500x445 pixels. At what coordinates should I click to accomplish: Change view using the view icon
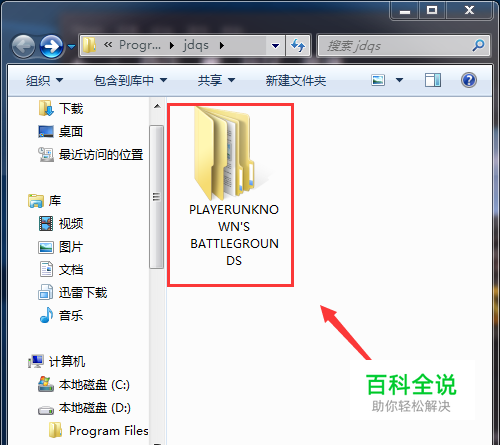pyautogui.click(x=378, y=80)
